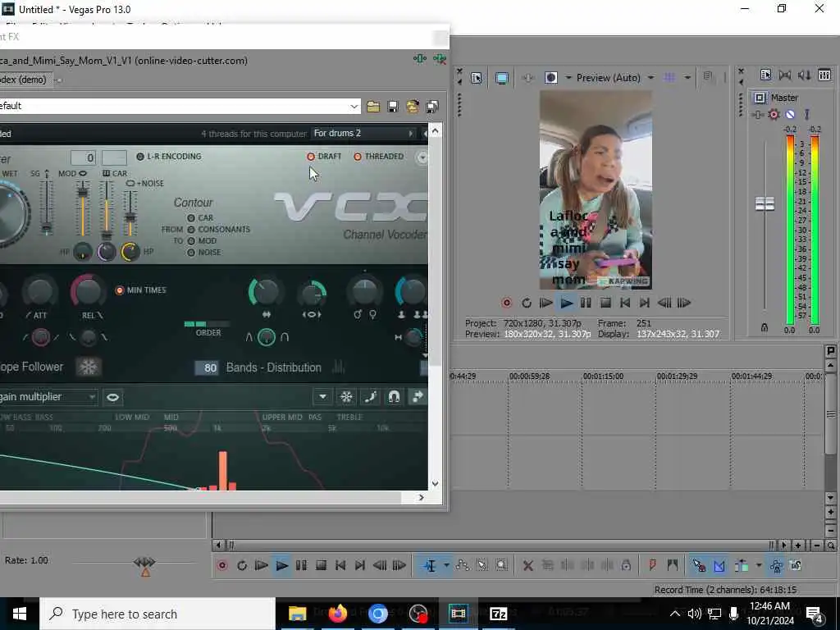Viewport: 840px width, 630px height.
Task: Click the lips icon beside gain multiplier
Action: point(112,397)
